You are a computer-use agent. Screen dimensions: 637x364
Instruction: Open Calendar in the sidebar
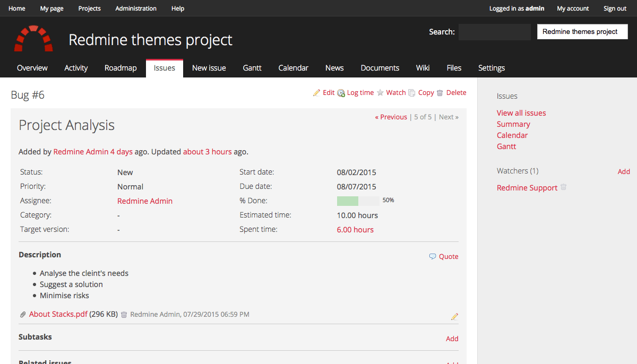[x=512, y=135]
